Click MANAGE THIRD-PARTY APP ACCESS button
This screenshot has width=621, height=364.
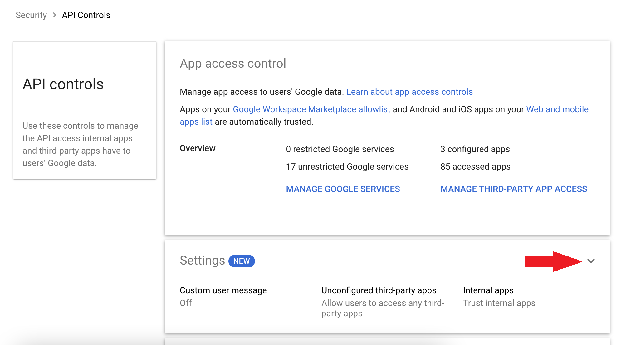click(x=513, y=189)
